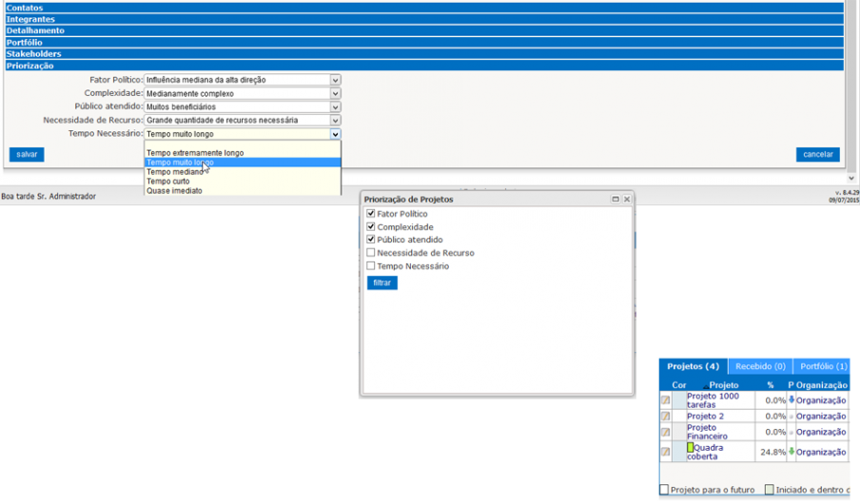The height and width of the screenshot is (504, 860).
Task: Switch to the Recebido (0) tab
Action: pyautogui.click(x=759, y=366)
